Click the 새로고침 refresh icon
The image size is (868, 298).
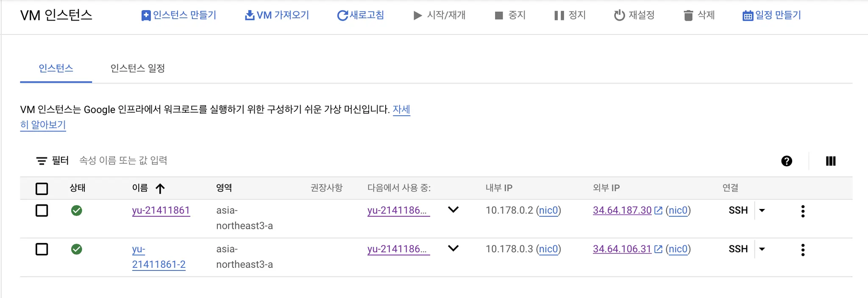pos(342,16)
